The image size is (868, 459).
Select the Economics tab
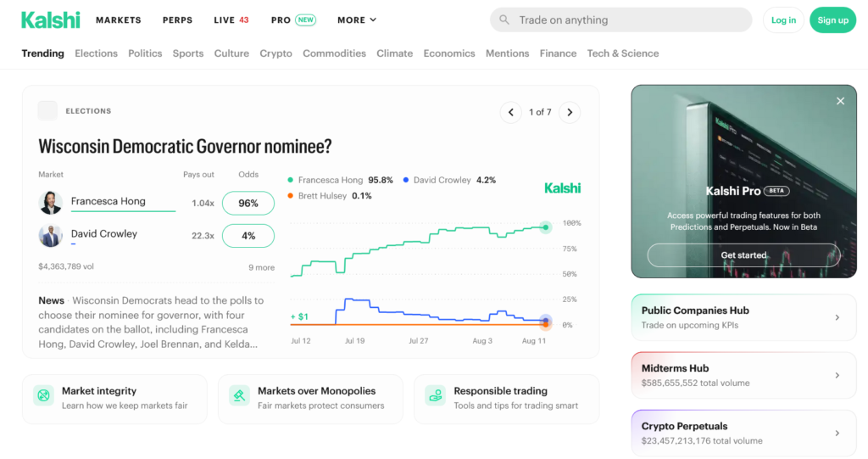coord(449,53)
